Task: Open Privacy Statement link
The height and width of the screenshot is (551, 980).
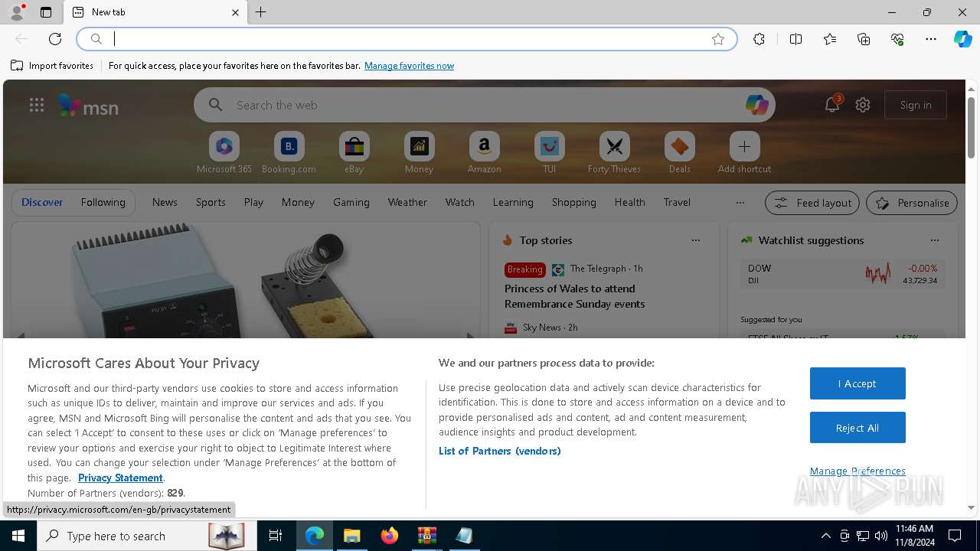Action: pyautogui.click(x=120, y=478)
